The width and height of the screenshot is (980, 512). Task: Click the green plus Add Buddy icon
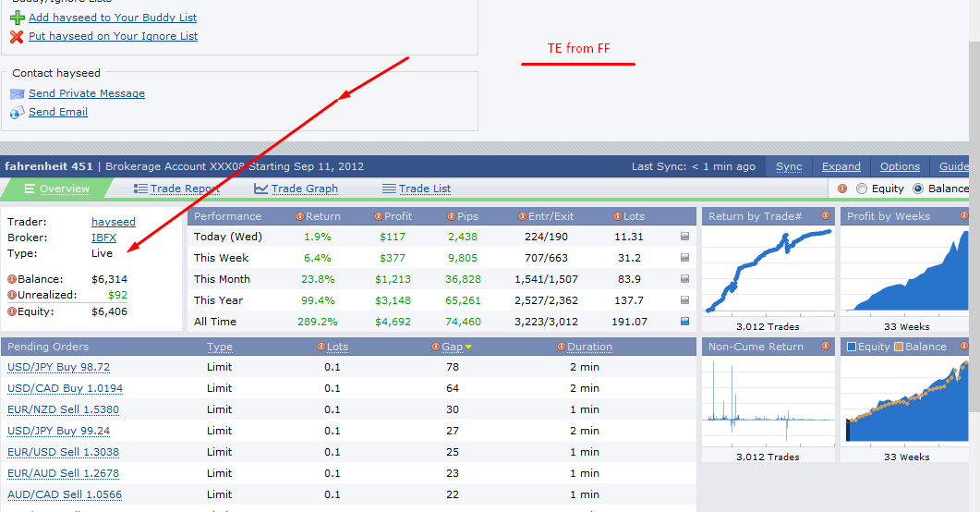point(17,18)
